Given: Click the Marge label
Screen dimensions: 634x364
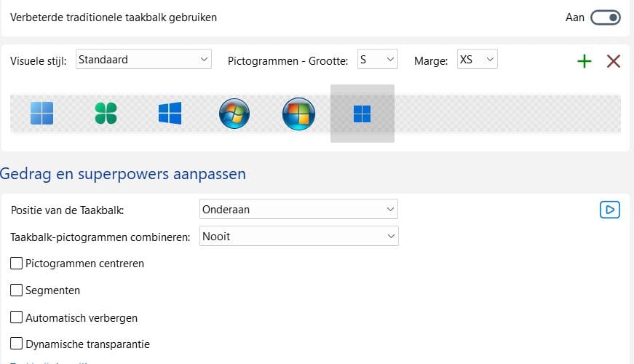Looking at the screenshot, I should tap(431, 61).
